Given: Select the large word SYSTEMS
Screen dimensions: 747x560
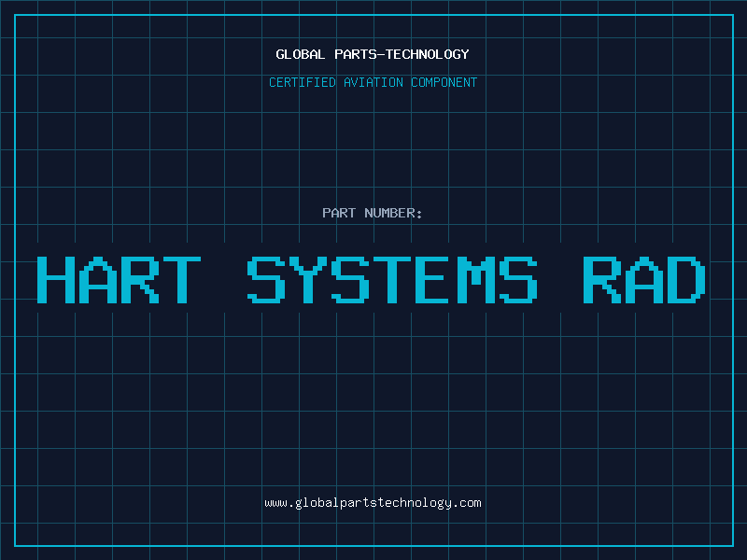Looking at the screenshot, I should (393, 280).
